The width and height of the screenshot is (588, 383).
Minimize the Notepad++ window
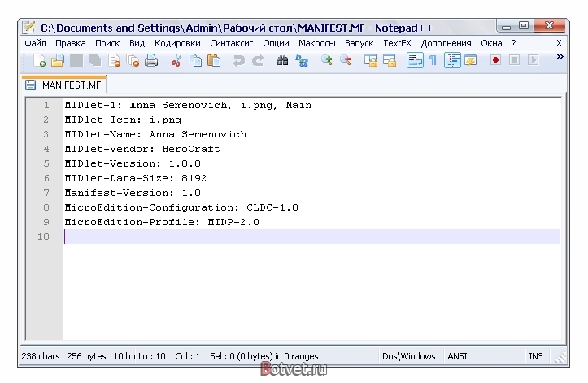point(506,26)
